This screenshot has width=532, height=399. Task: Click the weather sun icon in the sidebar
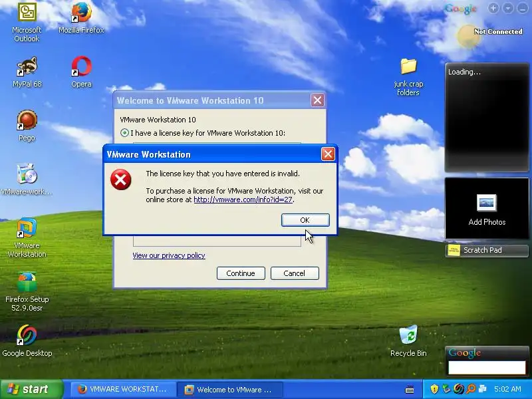click(469, 37)
